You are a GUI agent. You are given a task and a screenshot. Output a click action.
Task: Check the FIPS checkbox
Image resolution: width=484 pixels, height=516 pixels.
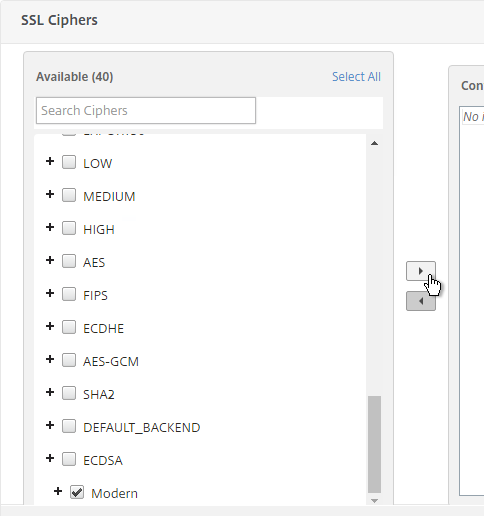tap(69, 294)
